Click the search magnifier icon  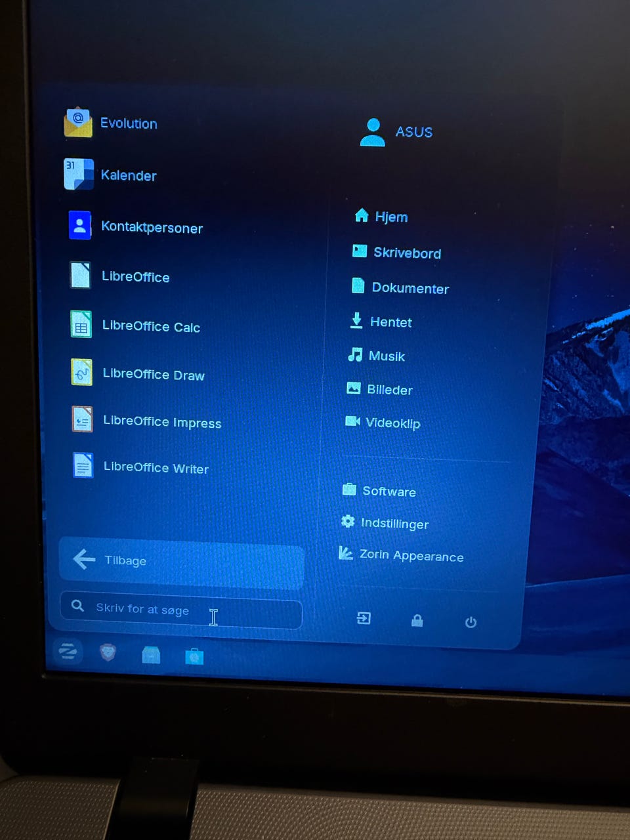click(x=77, y=606)
